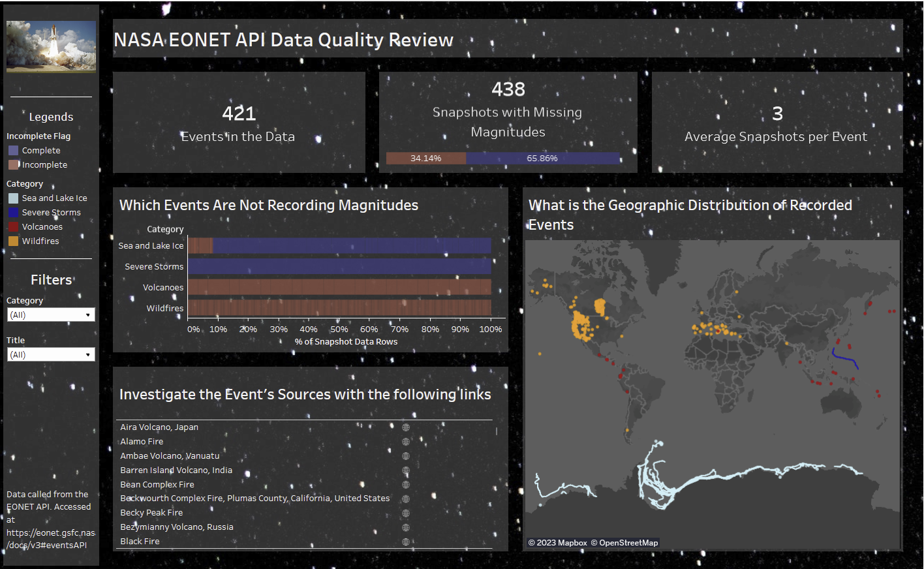Viewport: 924px width, 569px height.
Task: Click the scrollbar of the event sources list
Action: coord(497,431)
